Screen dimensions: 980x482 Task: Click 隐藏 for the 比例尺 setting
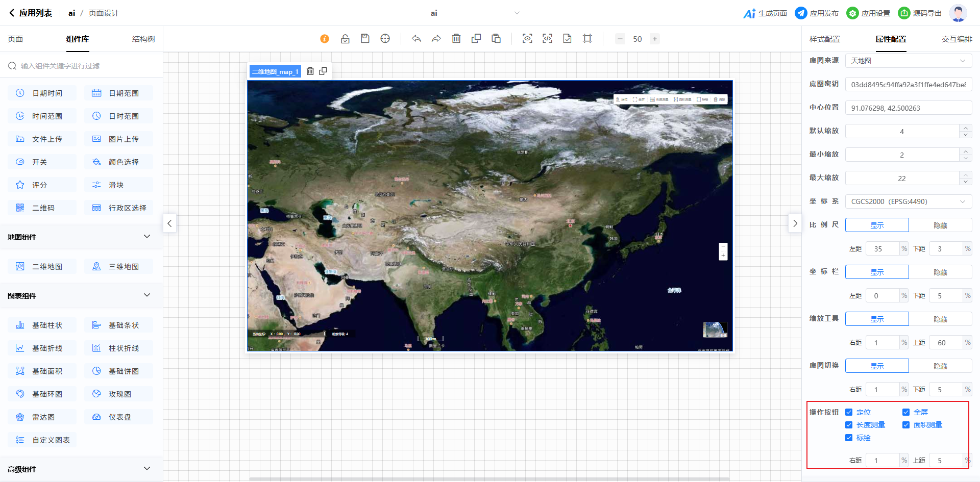(x=940, y=225)
